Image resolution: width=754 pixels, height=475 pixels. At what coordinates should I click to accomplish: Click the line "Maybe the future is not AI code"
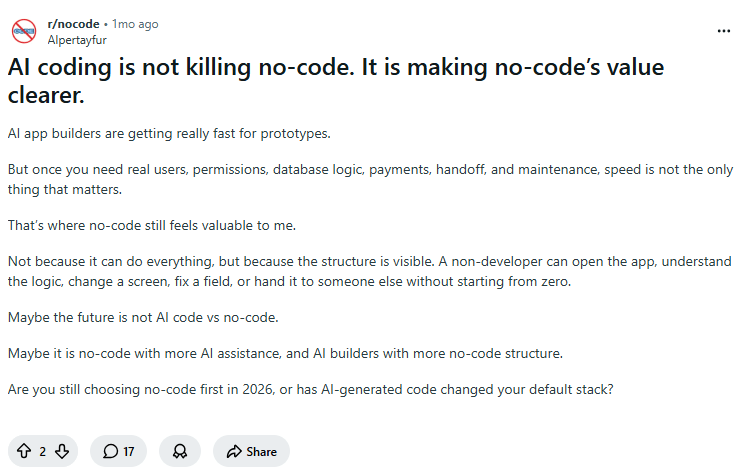(143, 317)
